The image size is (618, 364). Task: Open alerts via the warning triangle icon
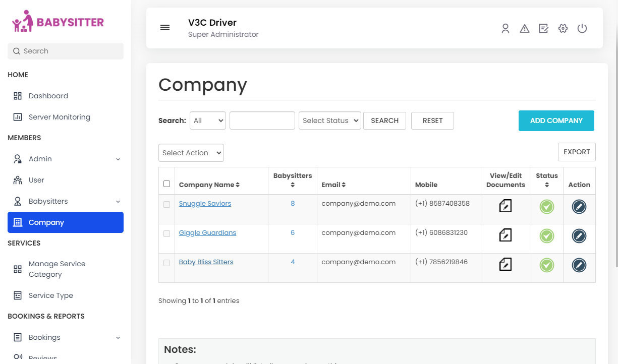pos(525,29)
